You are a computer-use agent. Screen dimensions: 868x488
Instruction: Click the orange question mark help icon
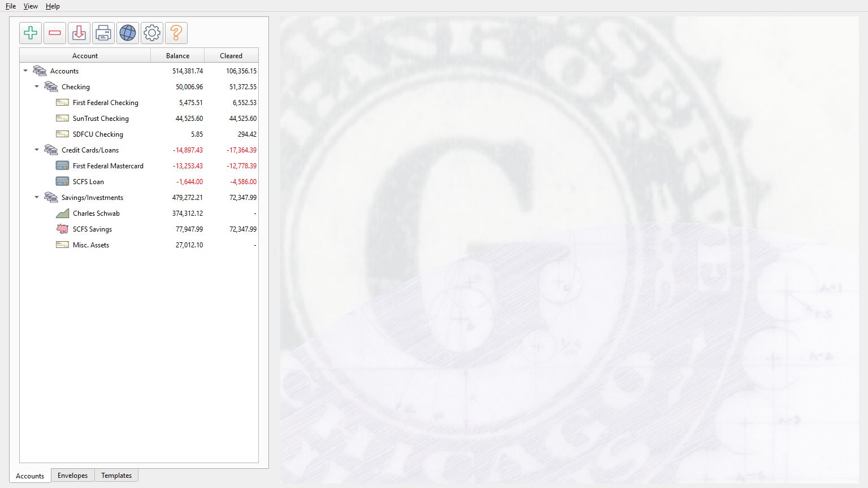tap(176, 33)
